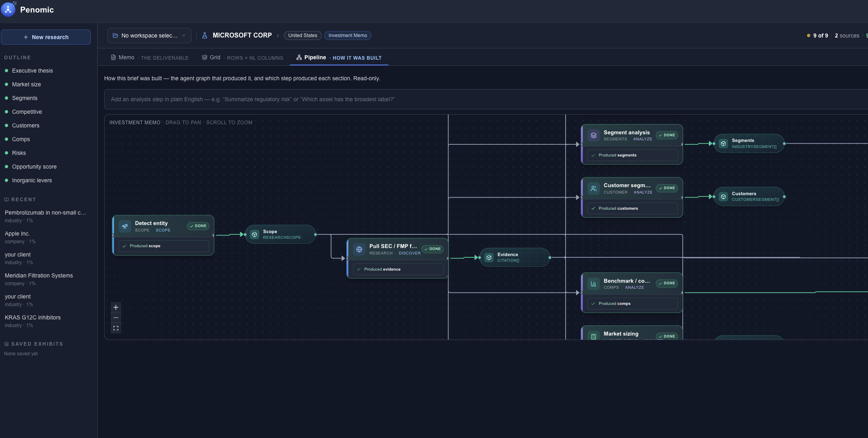This screenshot has height=438, width=868.
Task: Click the United States tag
Action: pos(302,35)
